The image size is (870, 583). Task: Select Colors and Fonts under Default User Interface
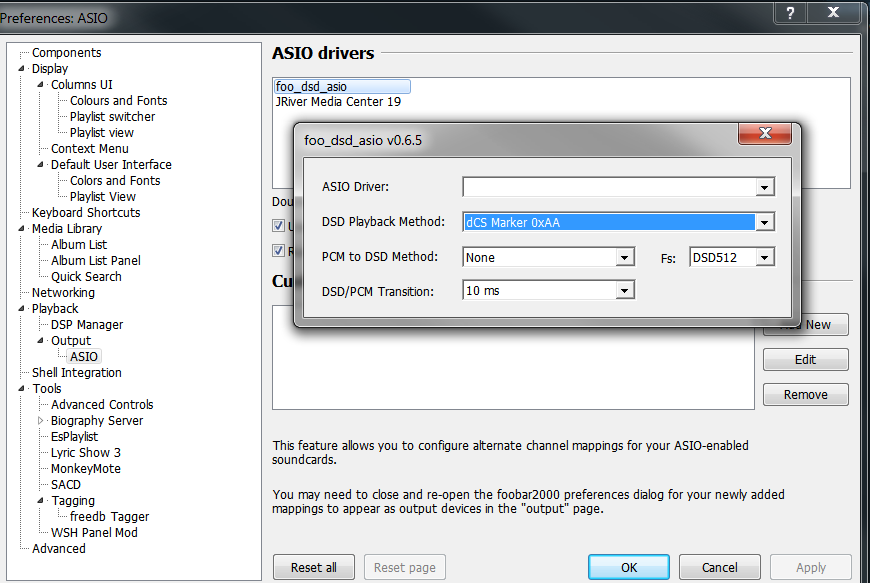(115, 181)
